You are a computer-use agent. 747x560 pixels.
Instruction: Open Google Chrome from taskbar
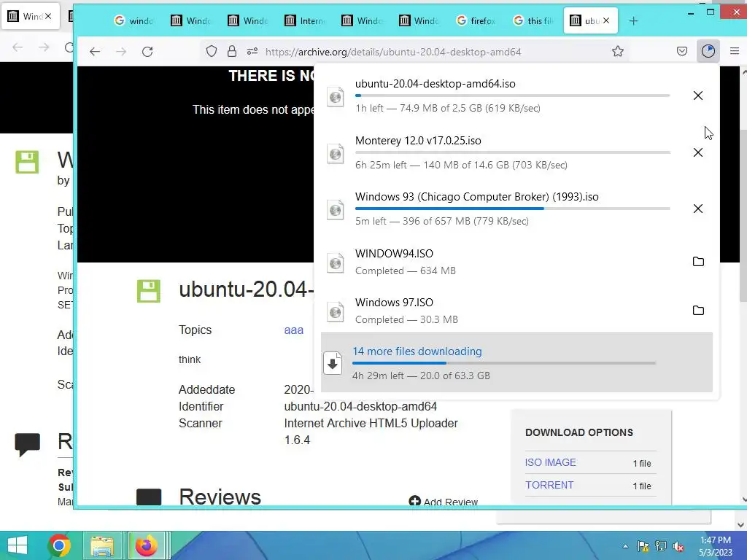click(59, 545)
